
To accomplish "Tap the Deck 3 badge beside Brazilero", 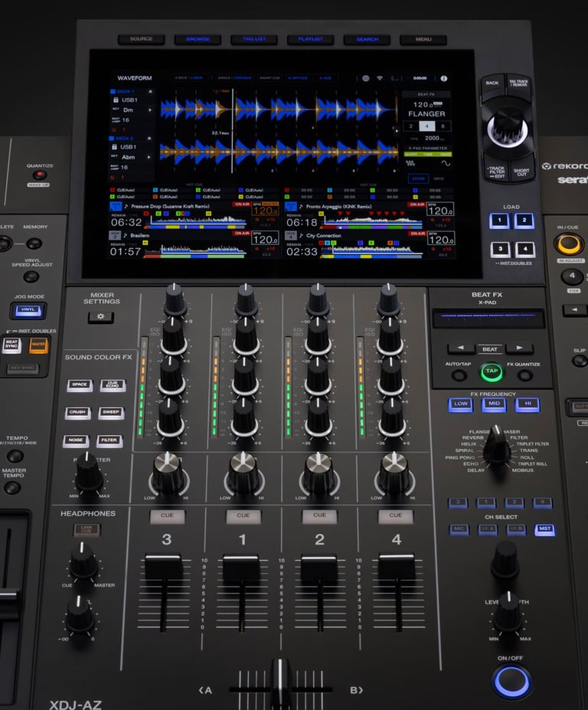I will [x=115, y=235].
